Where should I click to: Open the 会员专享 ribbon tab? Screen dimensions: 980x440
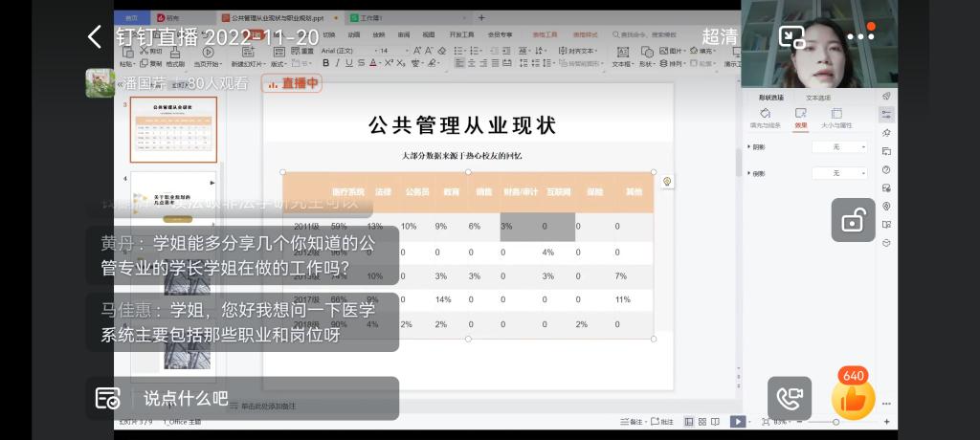tap(500, 35)
